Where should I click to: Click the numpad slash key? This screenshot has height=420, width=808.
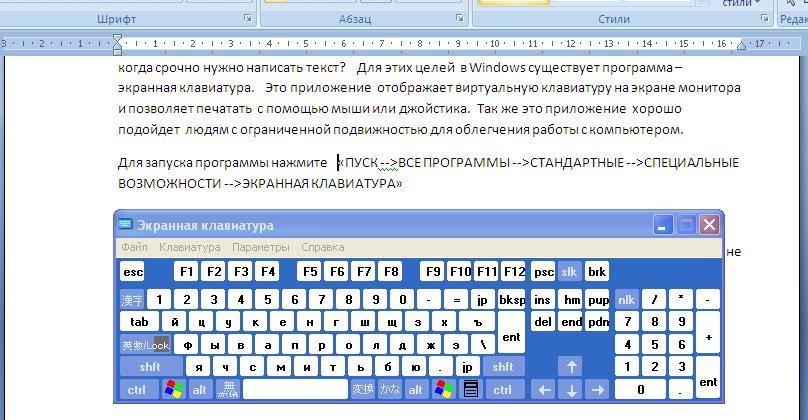point(654,299)
